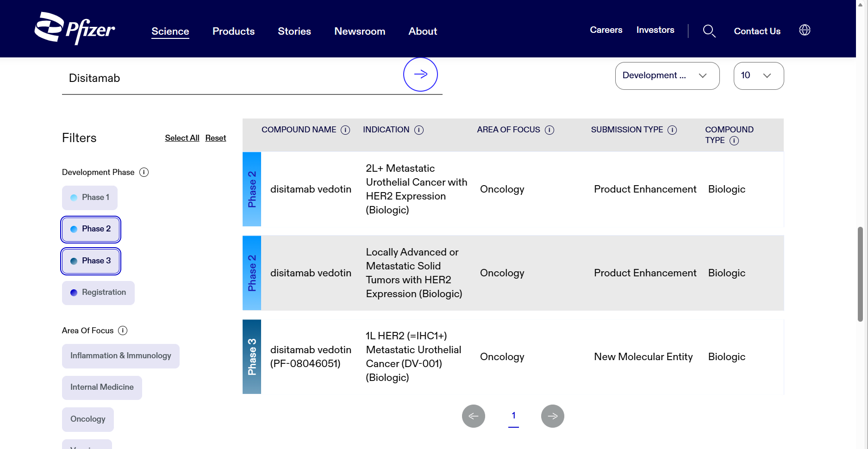The image size is (868, 449).
Task: Click info icon beside Compound Name
Action: point(345,130)
